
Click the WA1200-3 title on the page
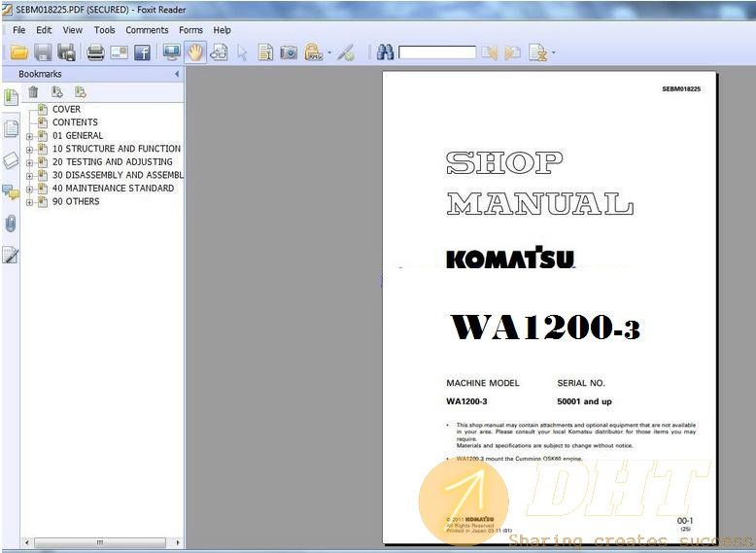pos(545,327)
